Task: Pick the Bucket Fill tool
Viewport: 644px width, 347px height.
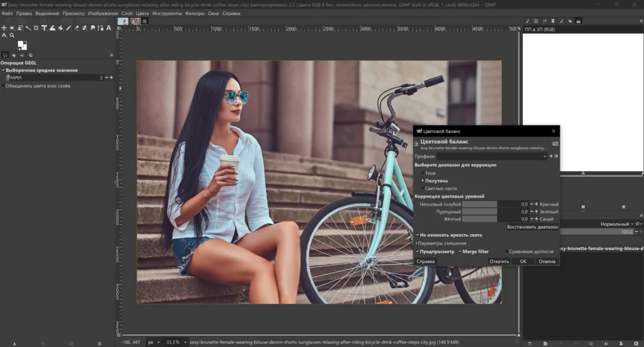Action: (x=61, y=28)
